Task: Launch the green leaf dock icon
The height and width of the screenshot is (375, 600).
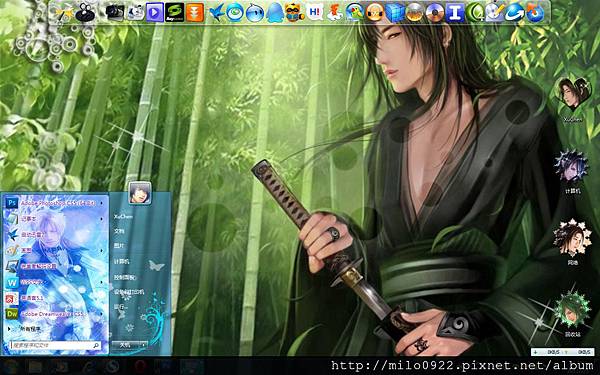Action: [475, 13]
